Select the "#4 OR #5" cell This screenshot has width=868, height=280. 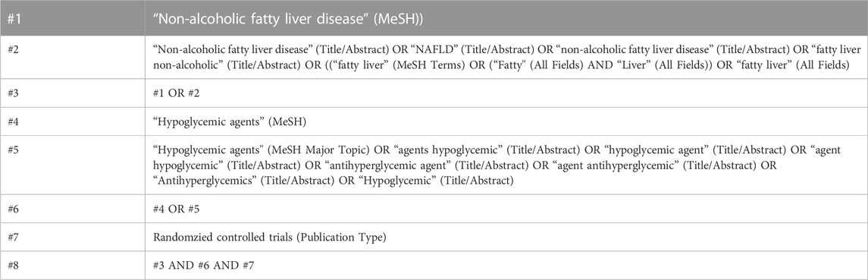pyautogui.click(x=506, y=209)
